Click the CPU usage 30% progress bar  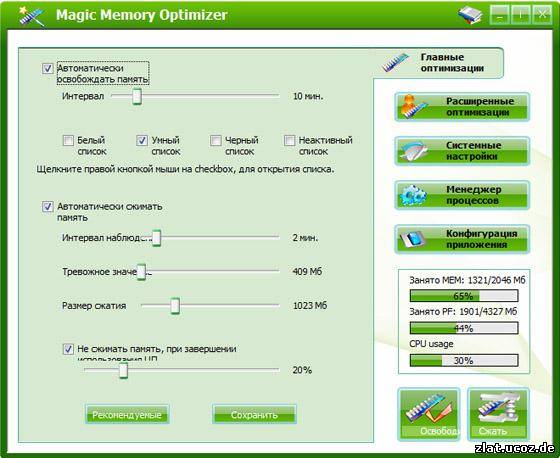(464, 360)
